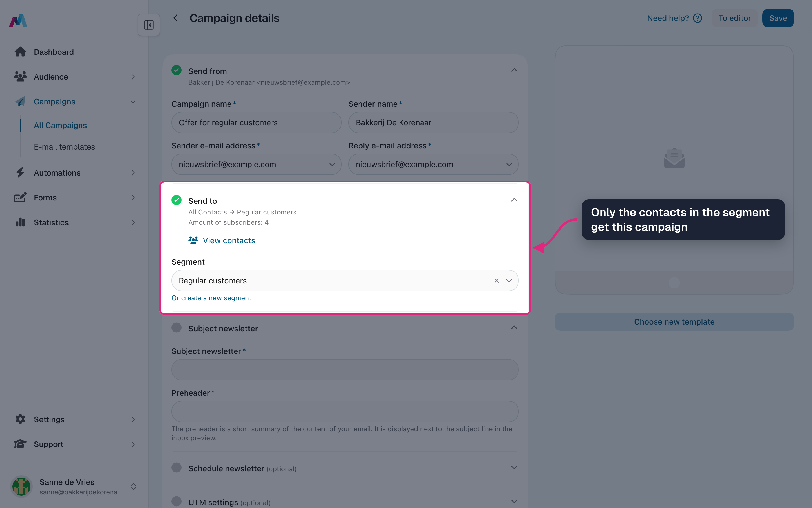Image resolution: width=812 pixels, height=508 pixels.
Task: Click Choose new template button
Action: tap(674, 321)
